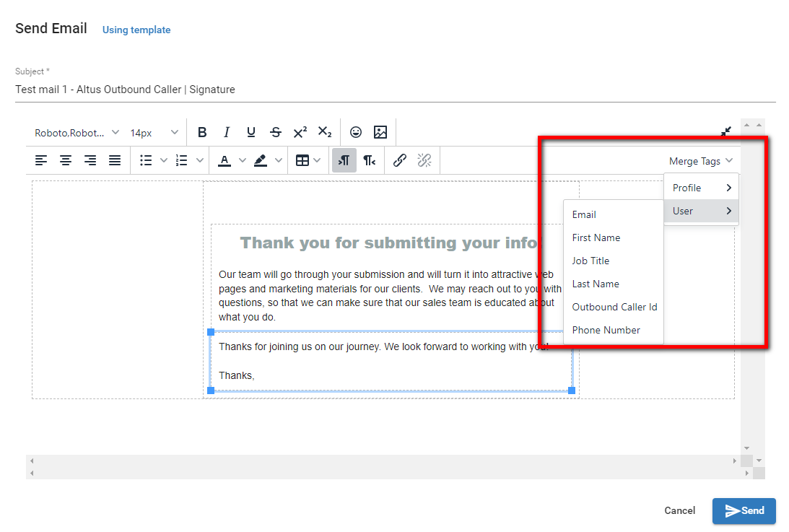Open the text color picker arrow
This screenshot has width=789, height=532.
[243, 160]
